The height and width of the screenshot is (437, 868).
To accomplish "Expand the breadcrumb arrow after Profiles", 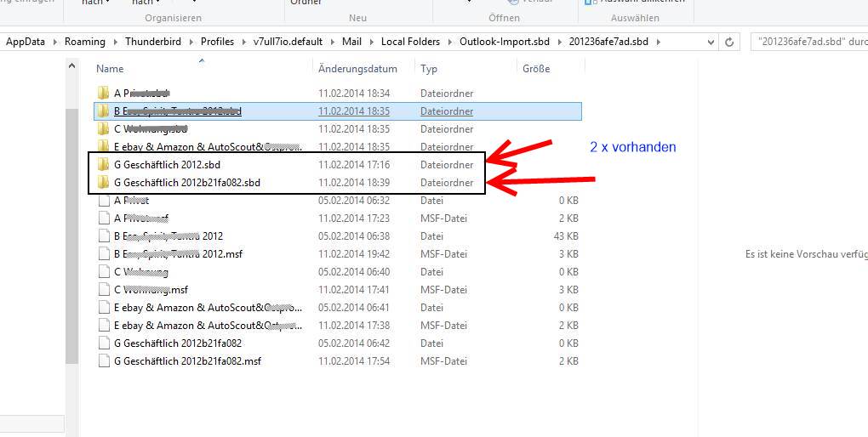I will pyautogui.click(x=244, y=42).
